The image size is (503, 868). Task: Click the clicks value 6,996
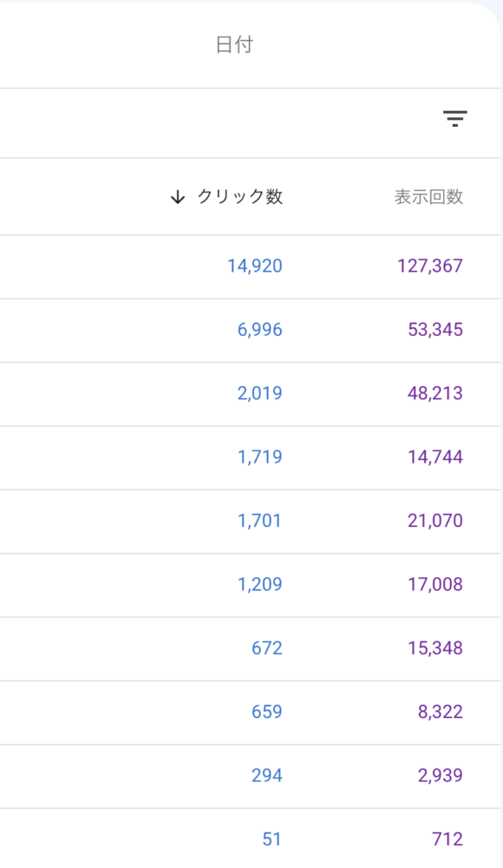260,329
